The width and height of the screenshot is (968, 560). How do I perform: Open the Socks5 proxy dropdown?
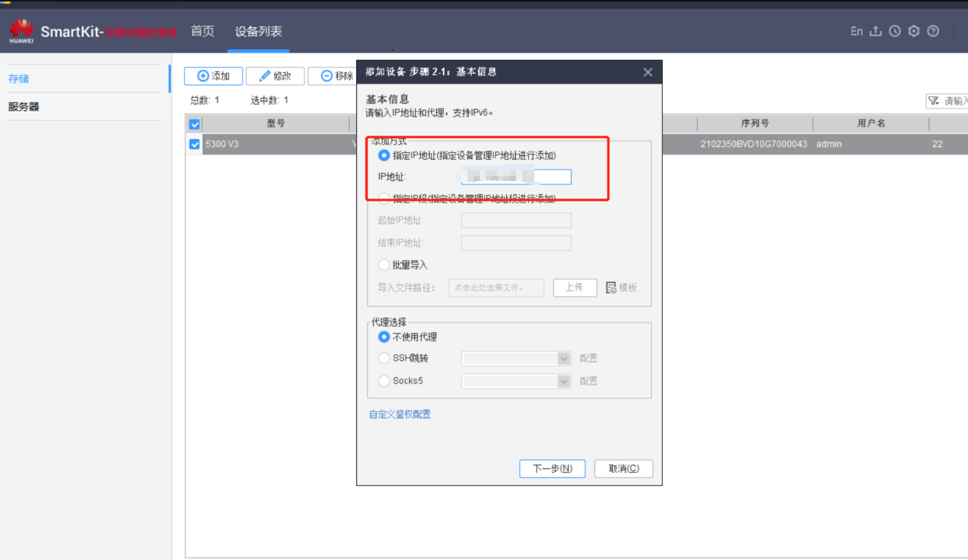(x=516, y=381)
